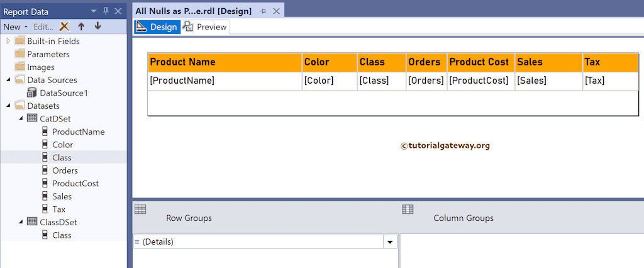Screen dimensions: 644x268
Task: Select Sales field icon under CatDSet
Action: (x=45, y=196)
